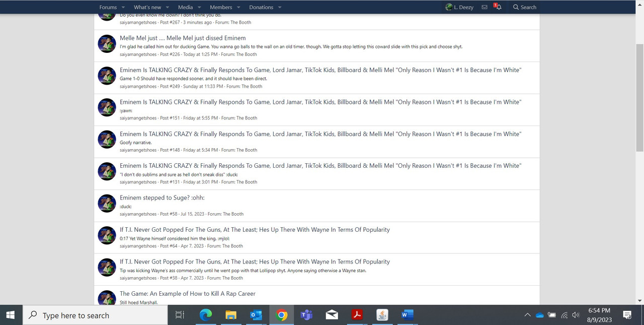Click 'Post #131' under the sneak diss post
This screenshot has height=325, width=644.
tap(170, 182)
